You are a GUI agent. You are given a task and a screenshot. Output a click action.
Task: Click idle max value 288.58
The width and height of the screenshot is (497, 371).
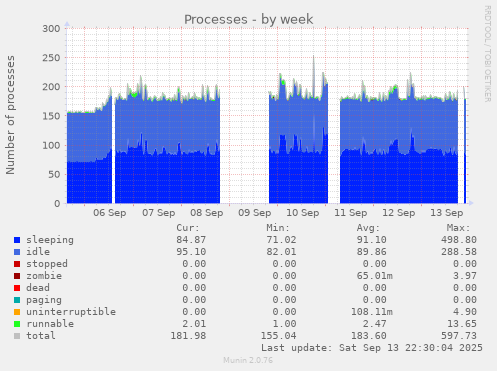coord(459,252)
